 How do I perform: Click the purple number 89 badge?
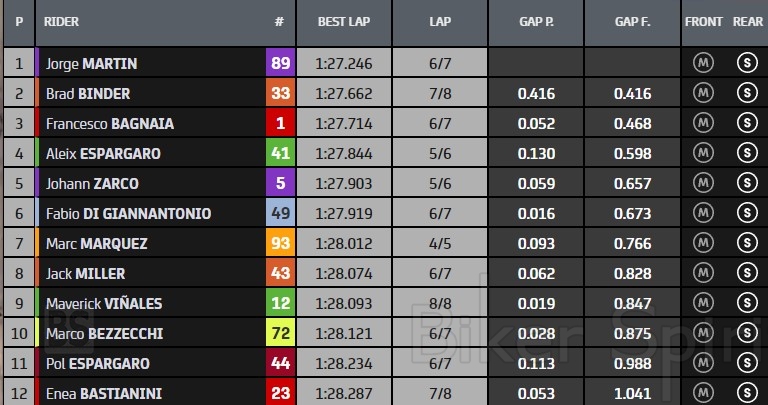280,64
